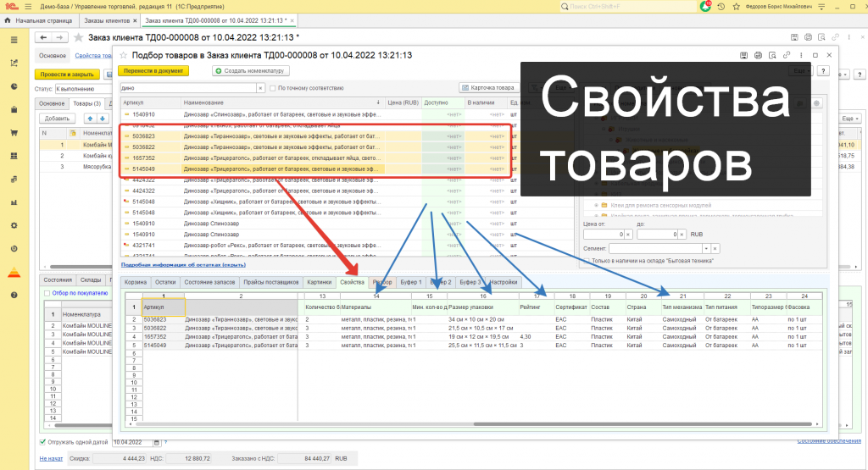
Task: Click Создать номенклатуру button
Action: point(250,71)
